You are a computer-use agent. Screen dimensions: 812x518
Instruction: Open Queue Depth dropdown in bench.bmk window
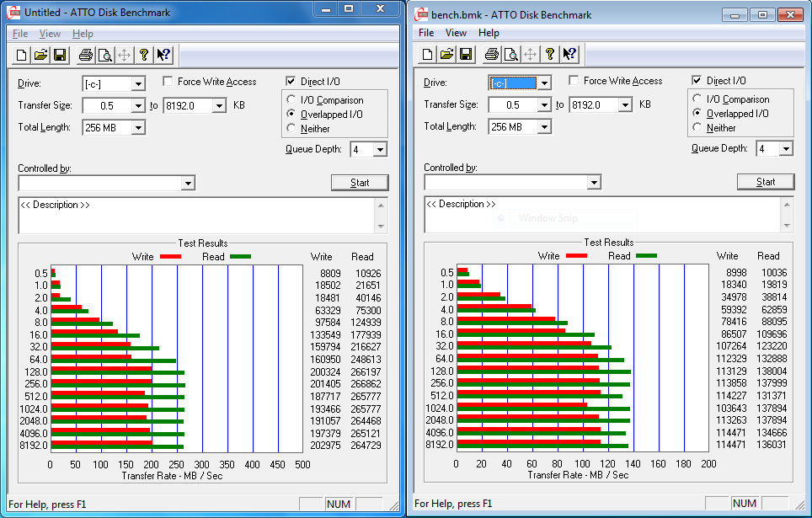pyautogui.click(x=786, y=149)
